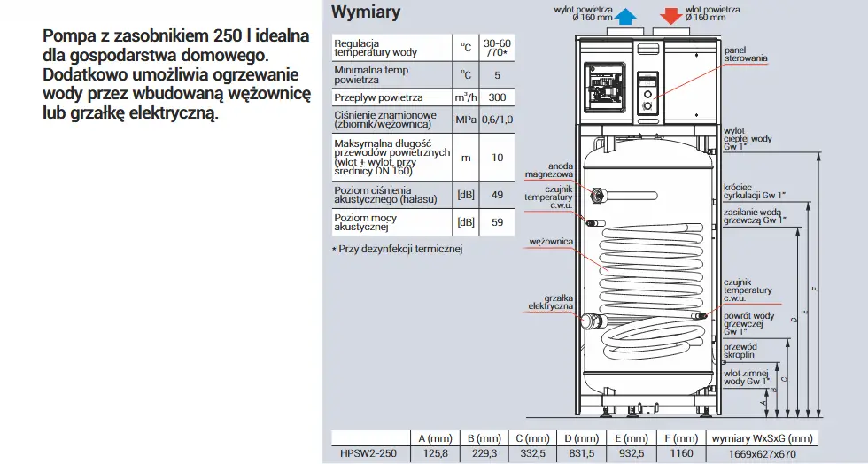
Task: Click the right-side "czujnik temperatury c.w.u." label
Action: pos(748,290)
